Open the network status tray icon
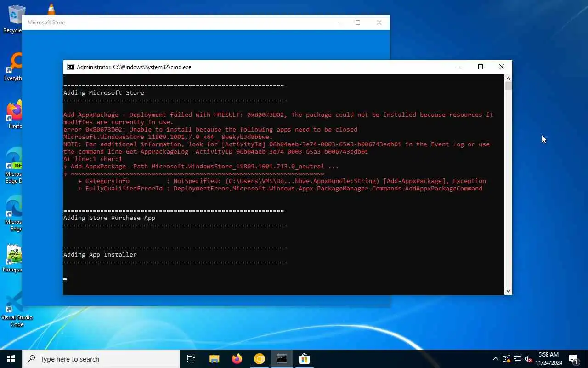 518,359
